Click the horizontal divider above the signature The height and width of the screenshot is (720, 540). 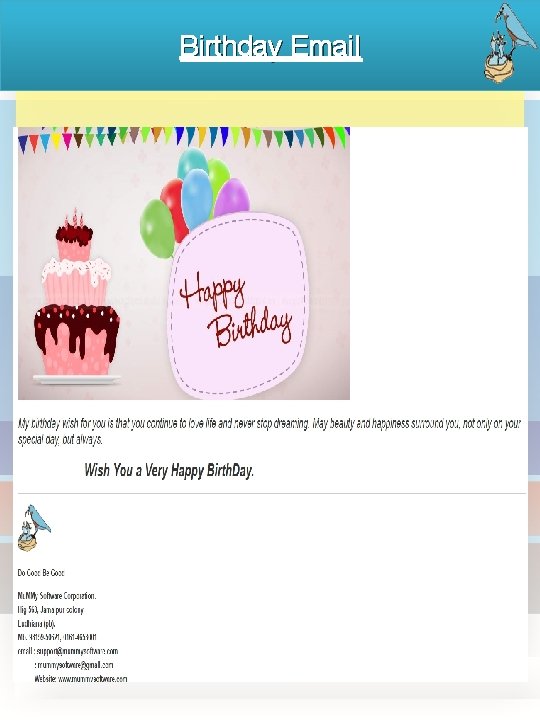(x=271, y=494)
